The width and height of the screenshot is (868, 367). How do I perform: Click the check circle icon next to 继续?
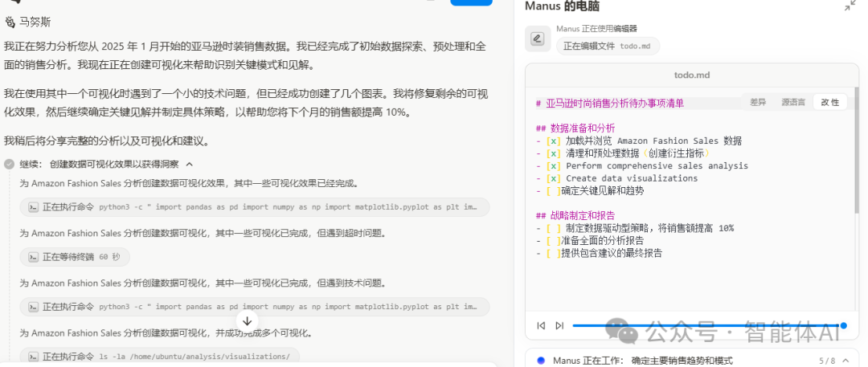pos(9,164)
